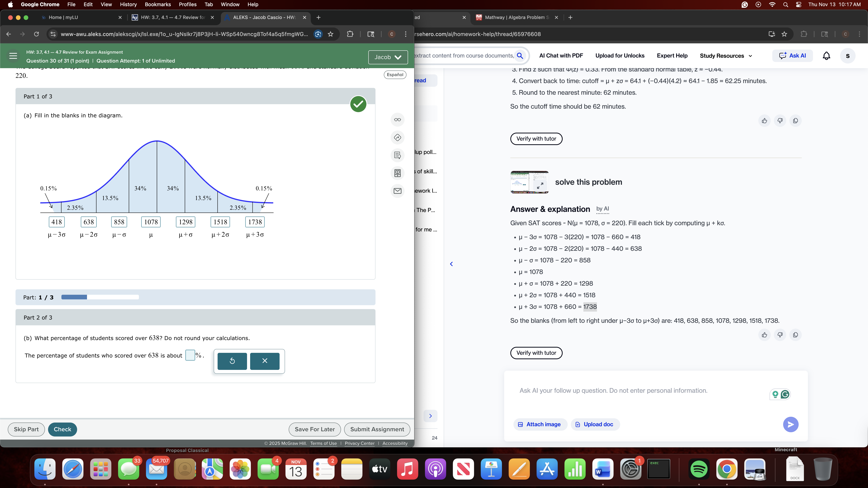Click the Check button in ALEKS

tap(62, 429)
